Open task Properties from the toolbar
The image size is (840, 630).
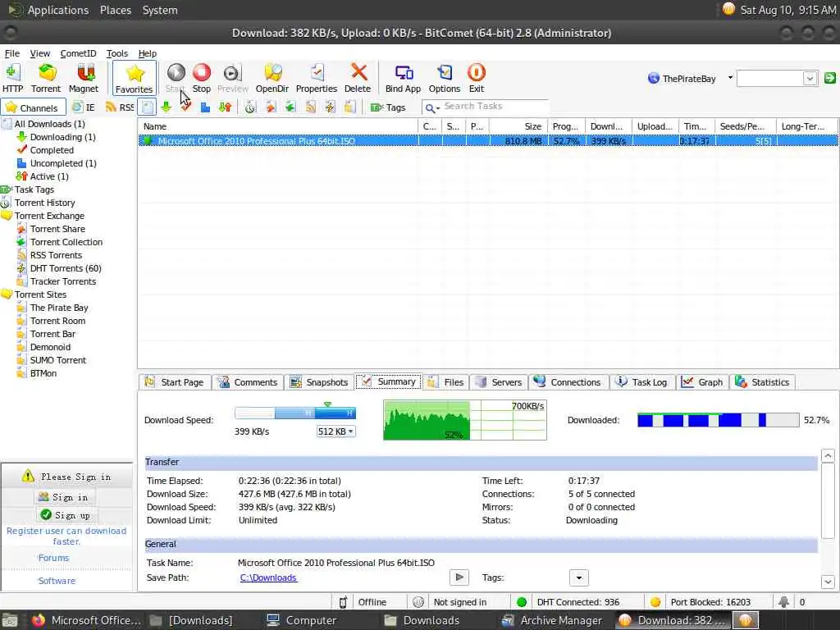316,78
